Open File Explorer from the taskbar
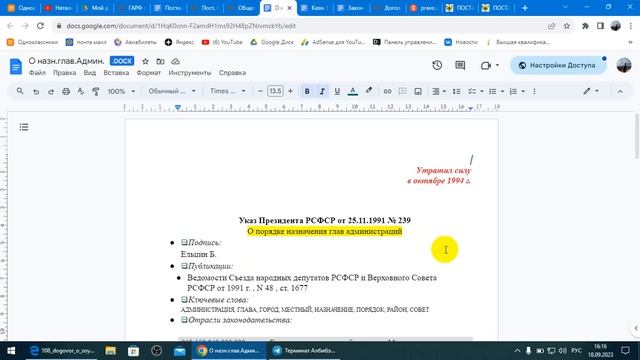This screenshot has width=640, height=360. 111,351
